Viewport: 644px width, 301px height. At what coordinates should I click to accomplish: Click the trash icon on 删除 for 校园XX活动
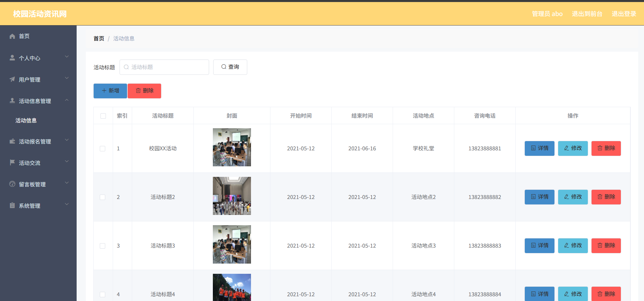tap(600, 148)
